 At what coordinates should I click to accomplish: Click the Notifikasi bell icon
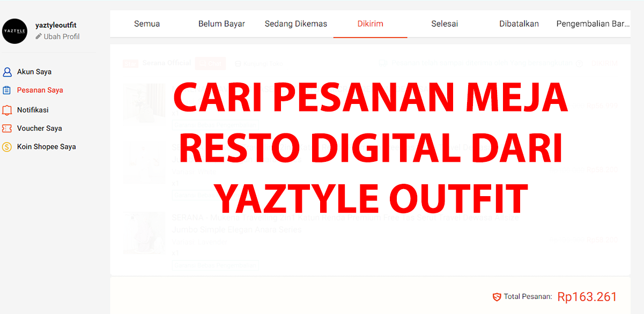pyautogui.click(x=7, y=110)
